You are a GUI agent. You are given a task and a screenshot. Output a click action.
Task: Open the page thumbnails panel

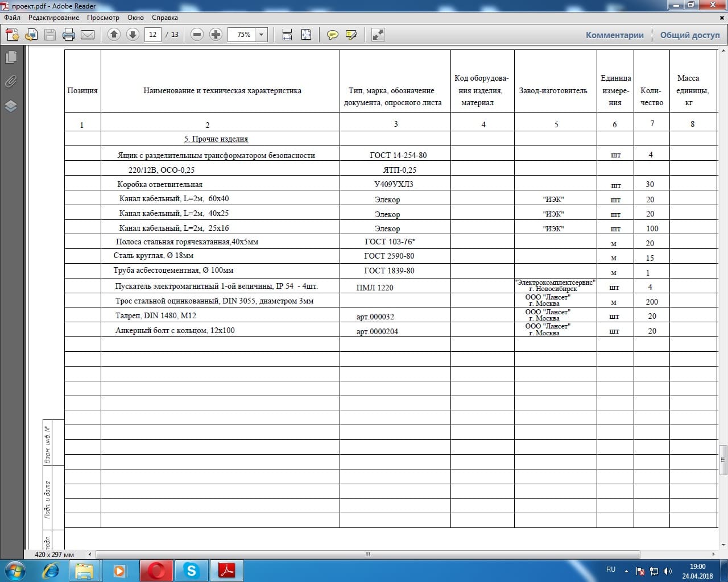(x=11, y=57)
